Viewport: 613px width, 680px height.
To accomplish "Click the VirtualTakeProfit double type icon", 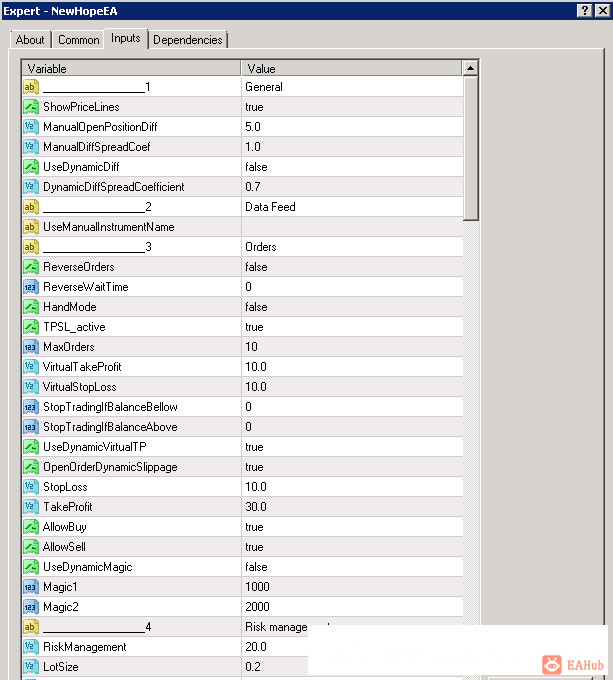I will tap(31, 366).
